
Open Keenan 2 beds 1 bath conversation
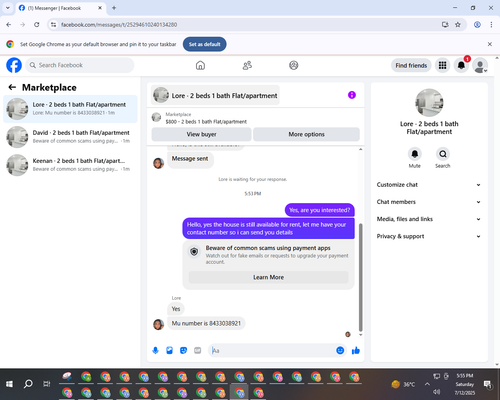point(70,165)
